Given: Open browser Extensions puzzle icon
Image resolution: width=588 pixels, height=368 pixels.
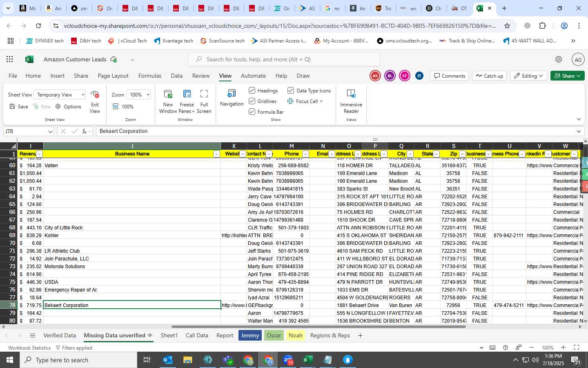Looking at the screenshot, I should [x=542, y=26].
